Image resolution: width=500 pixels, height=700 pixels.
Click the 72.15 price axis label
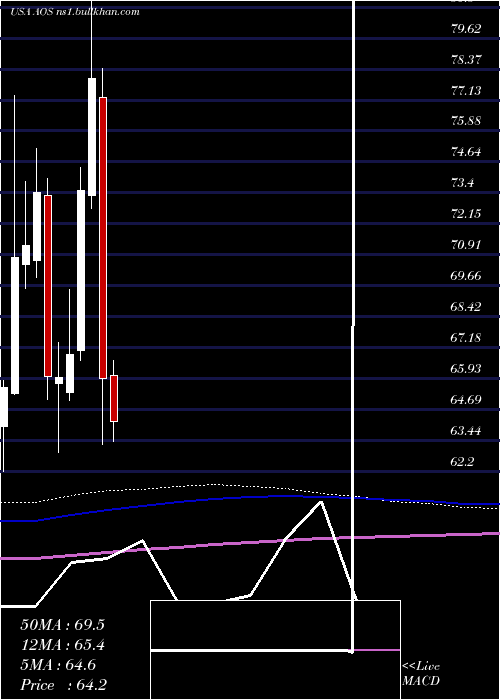pyautogui.click(x=466, y=214)
